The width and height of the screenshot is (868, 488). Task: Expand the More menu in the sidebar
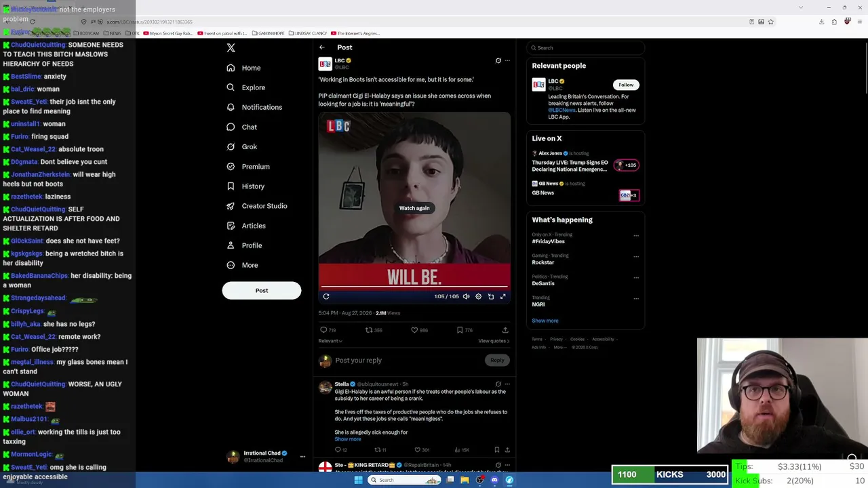coord(241,265)
